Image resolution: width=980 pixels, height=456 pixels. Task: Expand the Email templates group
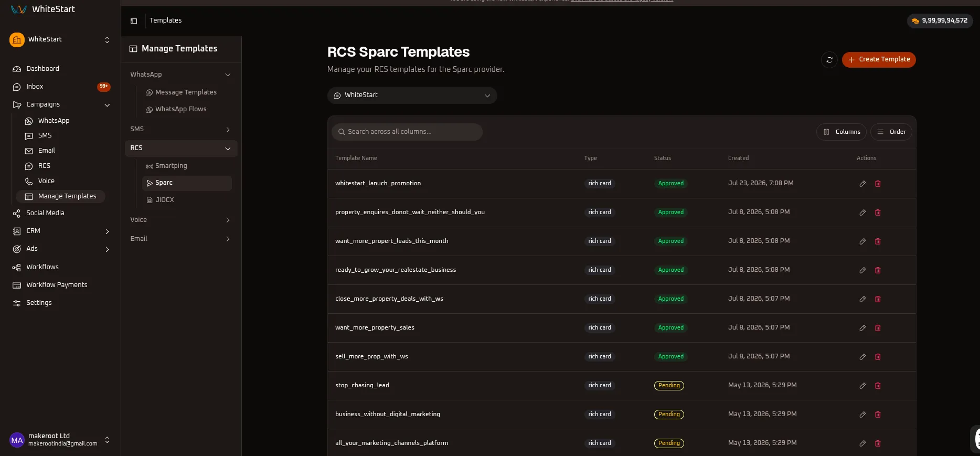(x=181, y=239)
